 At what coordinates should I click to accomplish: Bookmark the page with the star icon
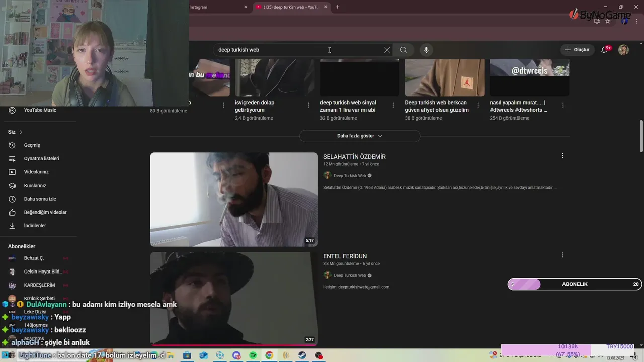coord(608,21)
